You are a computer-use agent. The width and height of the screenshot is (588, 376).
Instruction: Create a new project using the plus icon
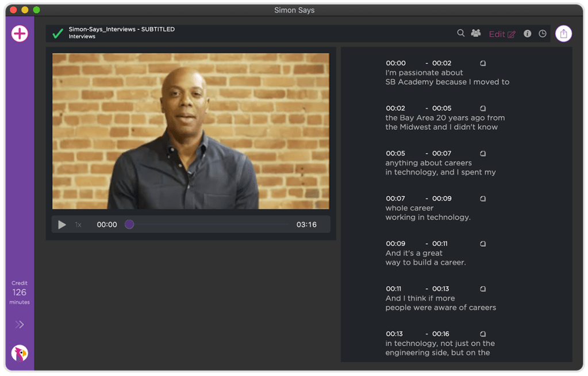19,33
